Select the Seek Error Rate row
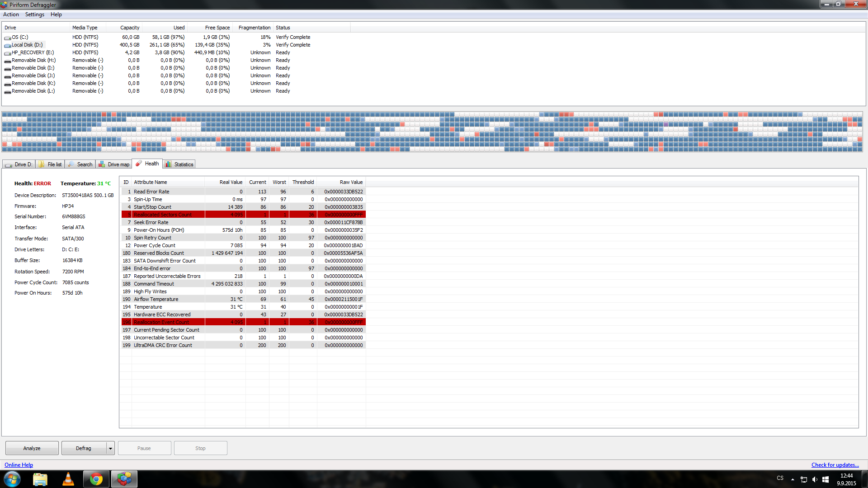The image size is (868, 488). click(243, 222)
